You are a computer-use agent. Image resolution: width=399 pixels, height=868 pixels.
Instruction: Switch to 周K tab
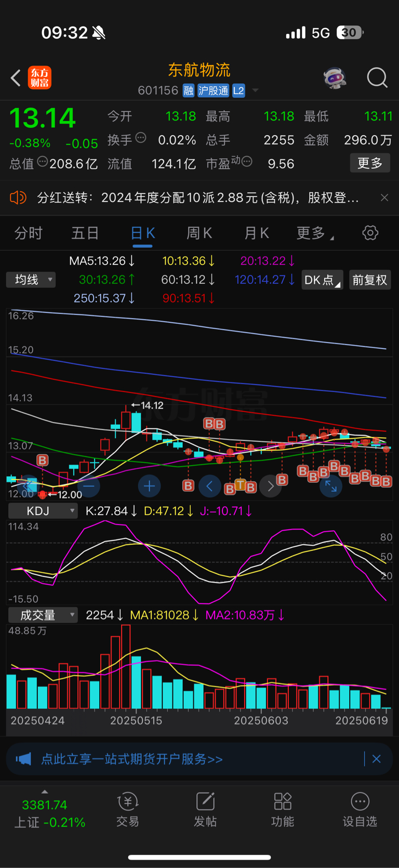[199, 233]
